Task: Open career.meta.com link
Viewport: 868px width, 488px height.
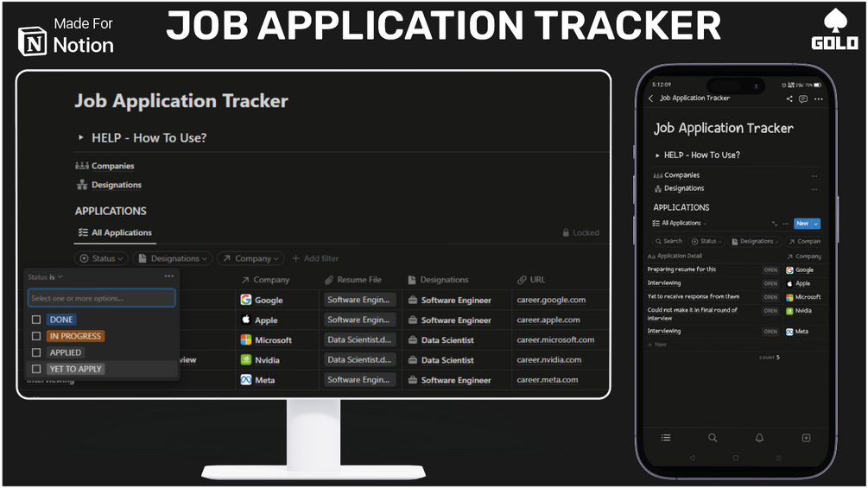Action: coord(548,379)
